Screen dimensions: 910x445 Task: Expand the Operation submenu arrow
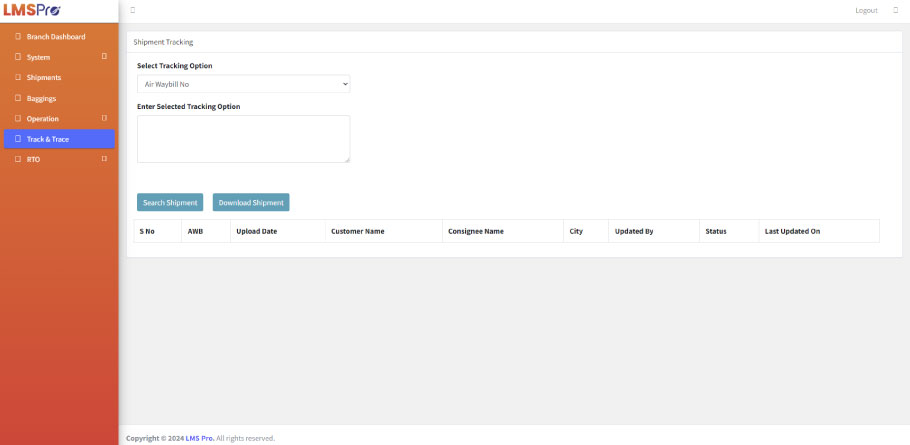104,119
